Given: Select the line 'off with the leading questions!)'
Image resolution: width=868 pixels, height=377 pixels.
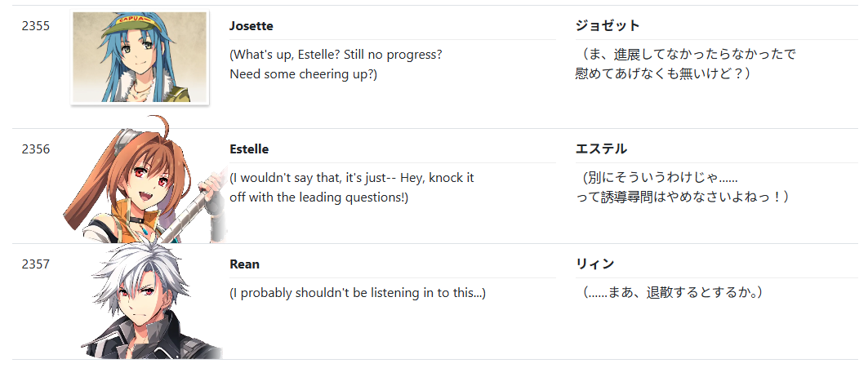Looking at the screenshot, I should pyautogui.click(x=318, y=197).
